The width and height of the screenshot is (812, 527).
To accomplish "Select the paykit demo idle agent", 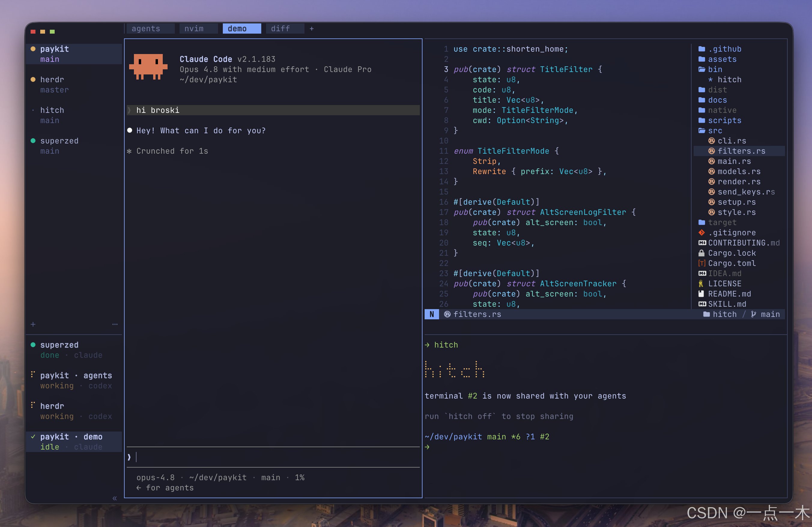I will click(74, 442).
